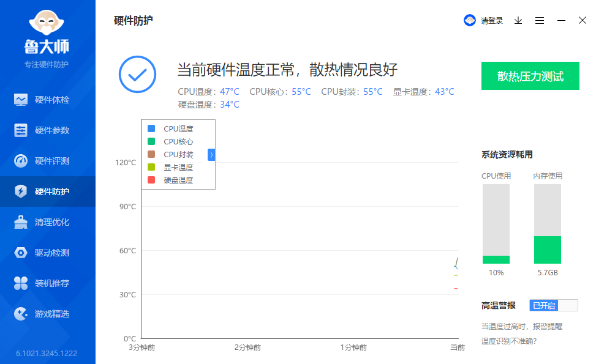Click the download arrow icon
The height and width of the screenshot is (364, 596).
point(518,20)
